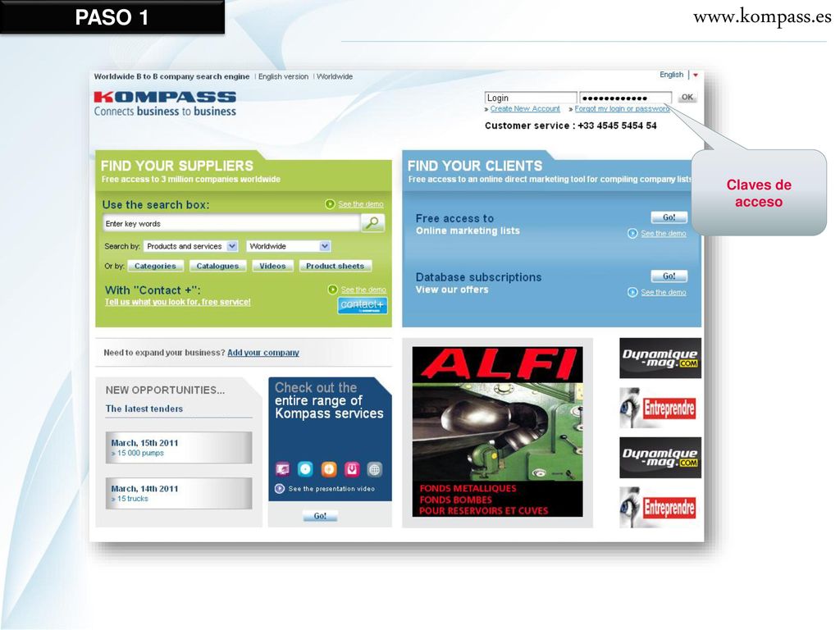Open the pink Kompass service icon
Viewport: 840px width, 630px height.
(x=352, y=469)
